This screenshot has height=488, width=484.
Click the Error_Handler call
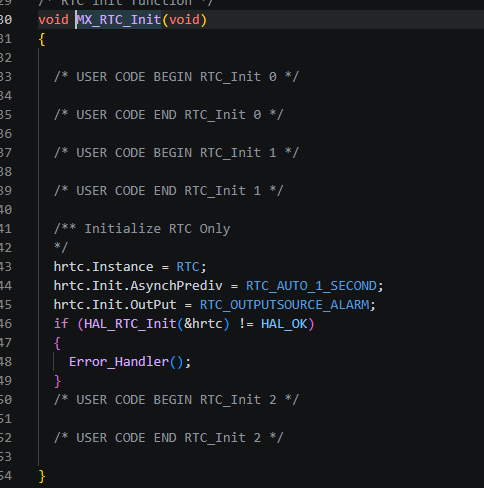[x=119, y=362]
